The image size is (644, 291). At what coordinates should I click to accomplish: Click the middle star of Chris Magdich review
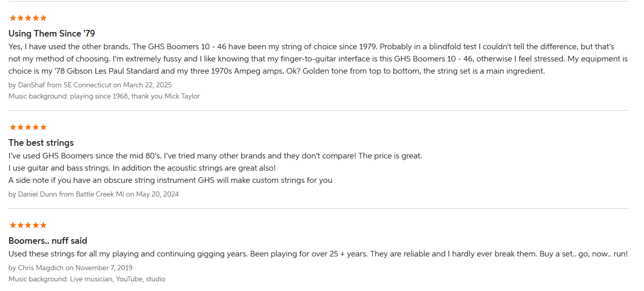pyautogui.click(x=28, y=225)
